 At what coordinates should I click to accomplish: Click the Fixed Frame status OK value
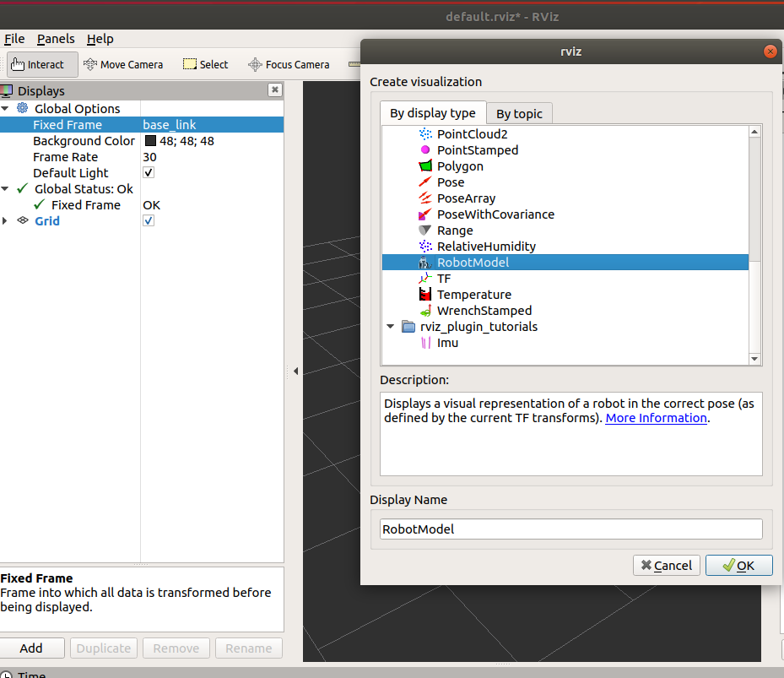152,205
